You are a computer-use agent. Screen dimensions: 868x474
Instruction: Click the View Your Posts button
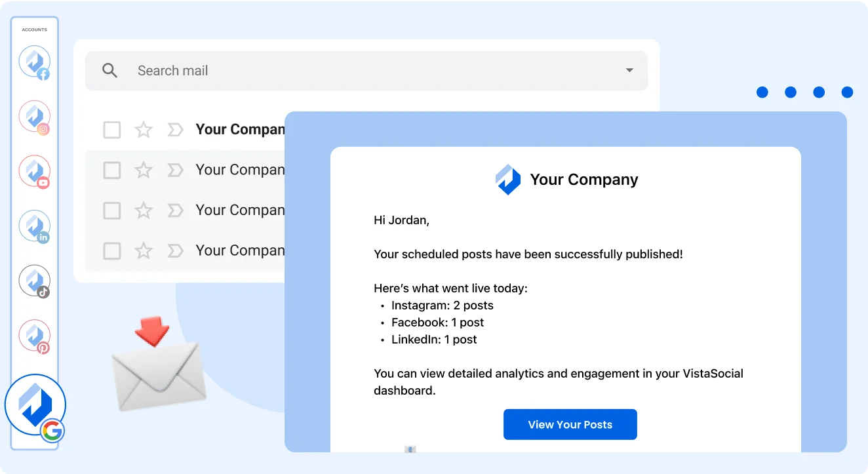click(570, 424)
